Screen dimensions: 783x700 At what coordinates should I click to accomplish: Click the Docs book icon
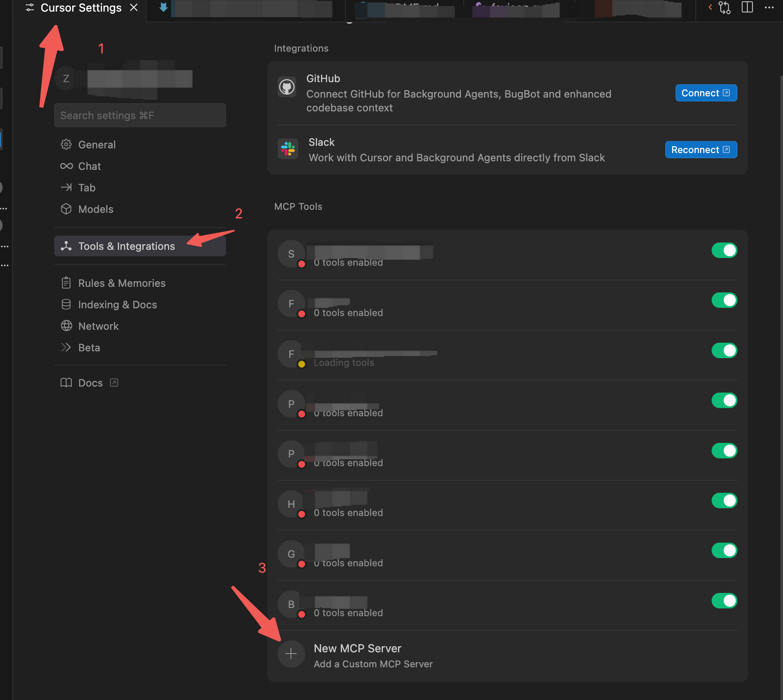[66, 383]
